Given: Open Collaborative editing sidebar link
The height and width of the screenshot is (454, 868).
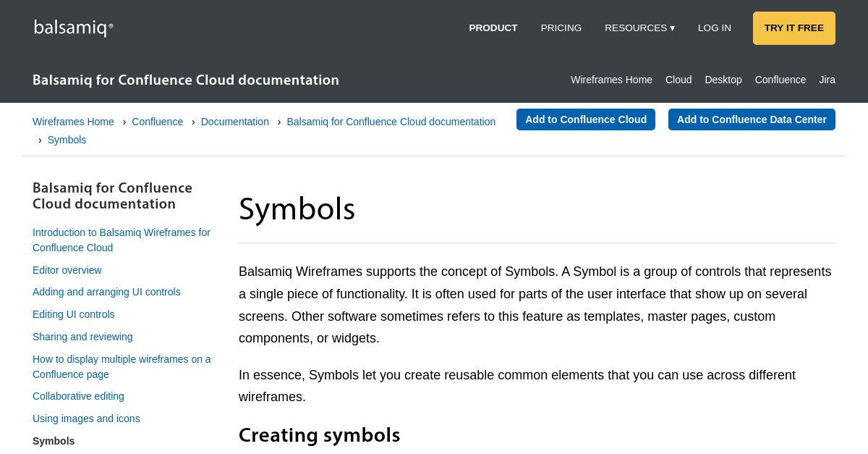Looking at the screenshot, I should [x=78, y=396].
